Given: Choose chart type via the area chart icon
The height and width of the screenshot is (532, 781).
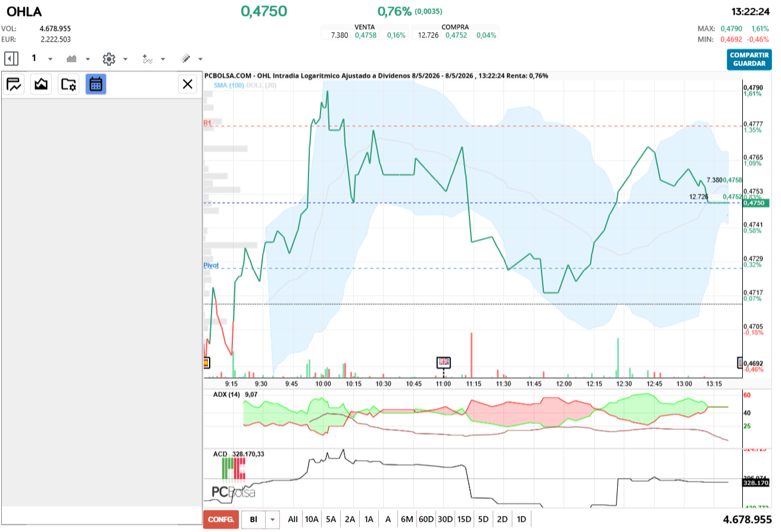Looking at the screenshot, I should 72,58.
